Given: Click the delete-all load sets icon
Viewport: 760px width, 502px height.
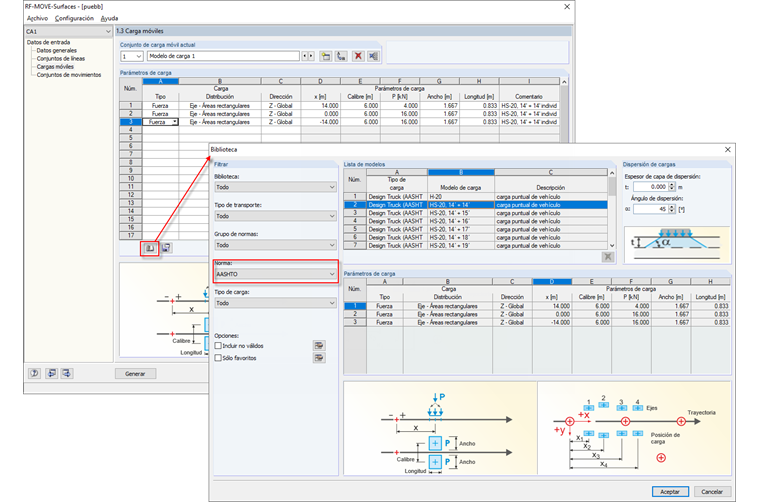Looking at the screenshot, I should (x=373, y=56).
